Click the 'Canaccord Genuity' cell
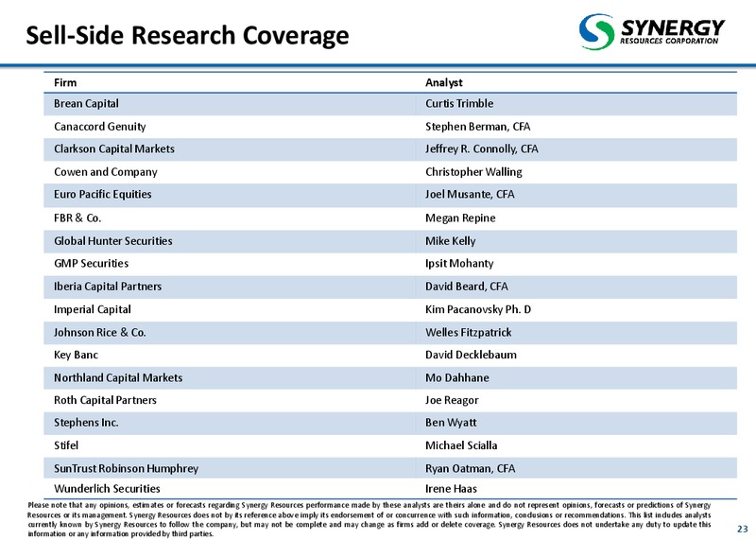Viewport: 756px width, 540px height. pos(100,127)
